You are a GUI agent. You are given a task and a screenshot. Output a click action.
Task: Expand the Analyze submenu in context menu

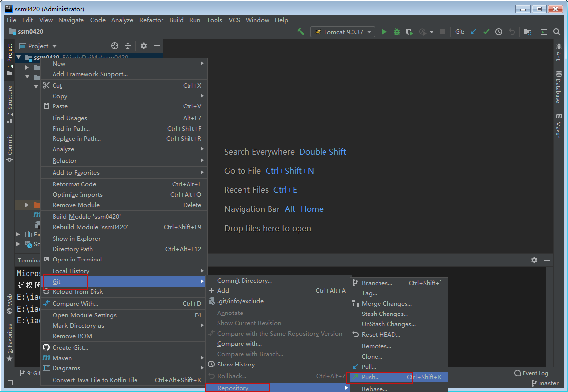[124, 149]
